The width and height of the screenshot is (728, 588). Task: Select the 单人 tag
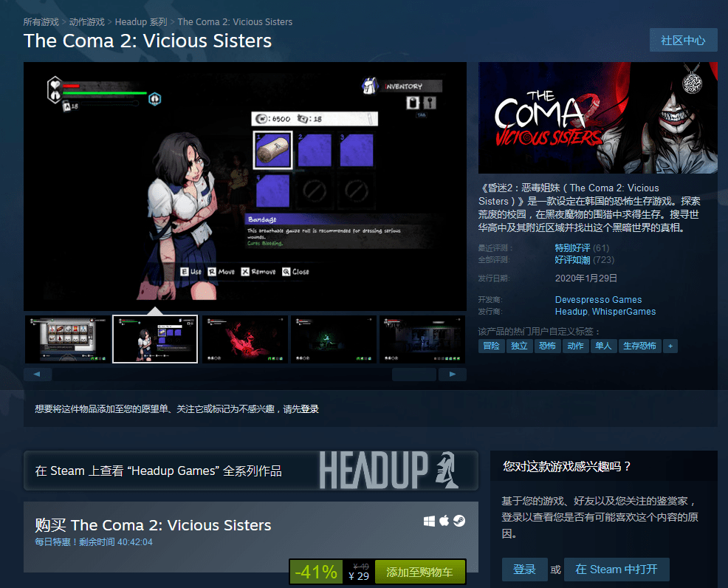(603, 346)
